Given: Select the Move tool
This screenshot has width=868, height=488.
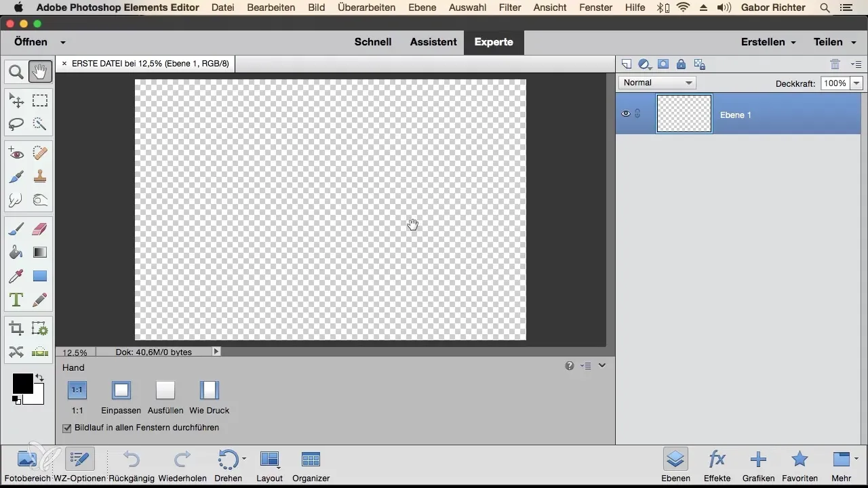Looking at the screenshot, I should (16, 102).
